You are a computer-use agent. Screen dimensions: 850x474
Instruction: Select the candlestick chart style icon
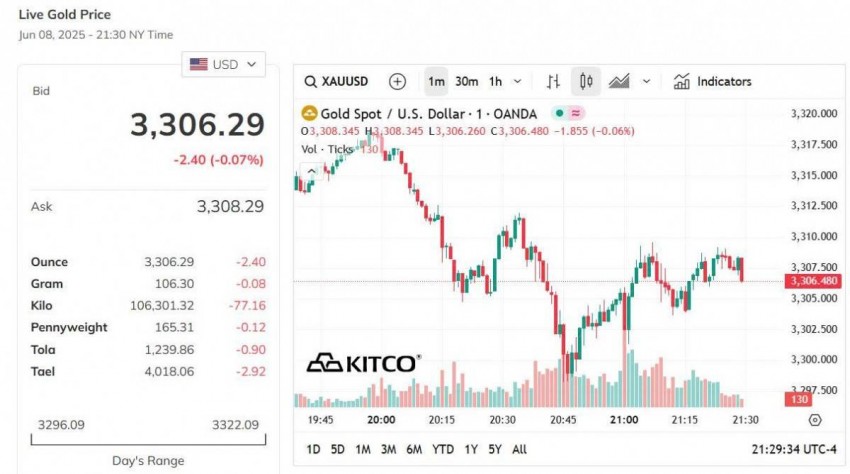click(x=585, y=82)
